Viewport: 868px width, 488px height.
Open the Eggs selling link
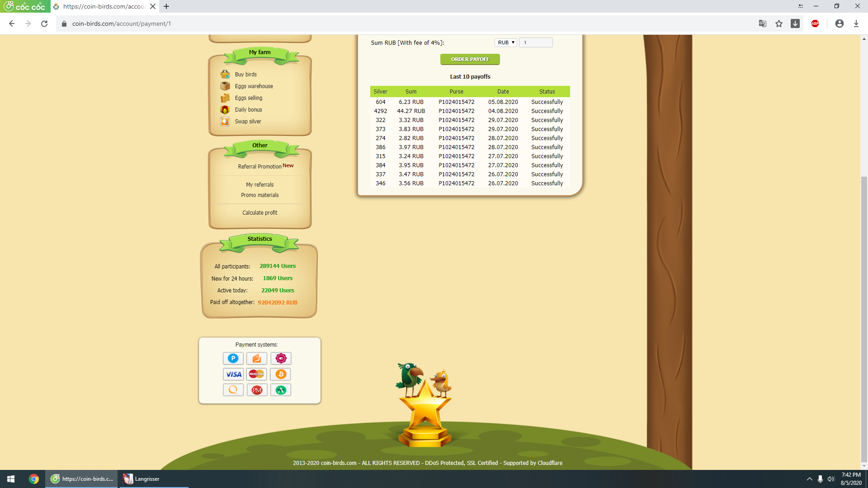248,98
